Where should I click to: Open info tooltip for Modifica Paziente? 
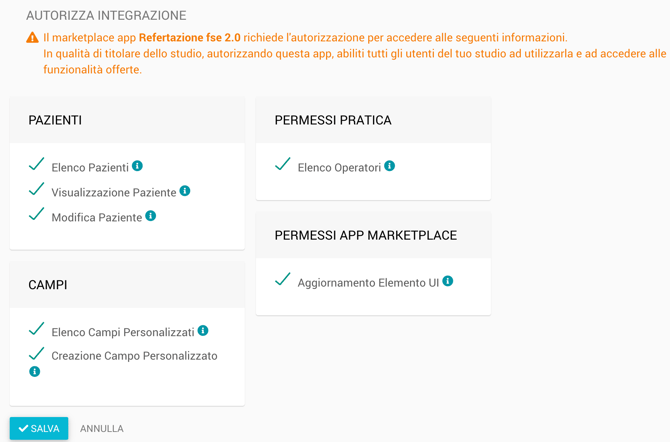(151, 216)
